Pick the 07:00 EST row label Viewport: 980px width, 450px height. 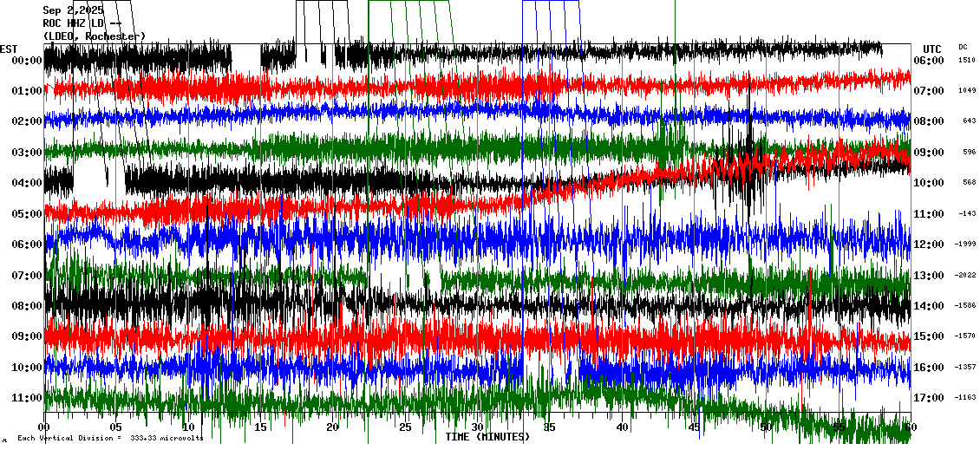point(27,276)
